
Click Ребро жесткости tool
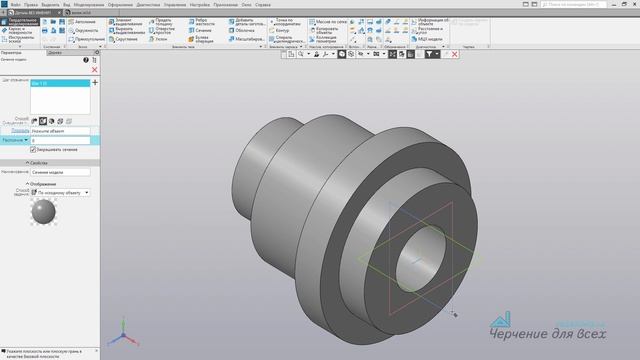click(202, 22)
